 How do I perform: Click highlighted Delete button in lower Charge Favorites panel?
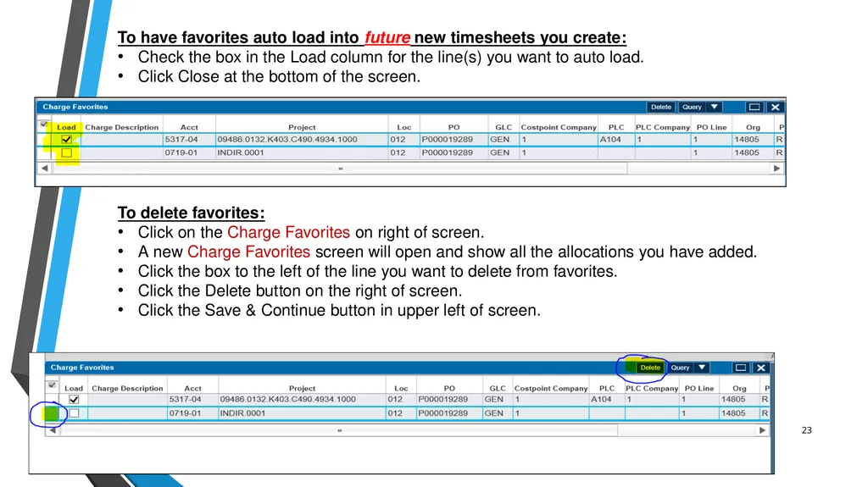[x=650, y=368]
